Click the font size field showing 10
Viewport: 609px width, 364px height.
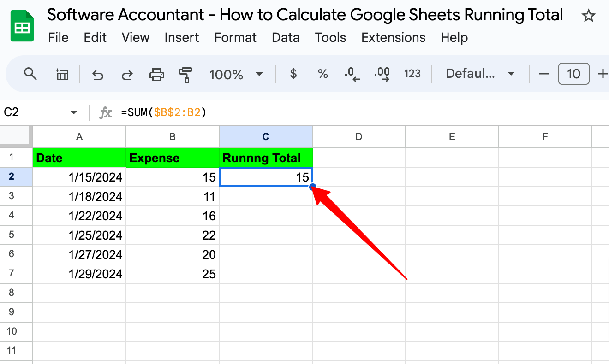573,74
